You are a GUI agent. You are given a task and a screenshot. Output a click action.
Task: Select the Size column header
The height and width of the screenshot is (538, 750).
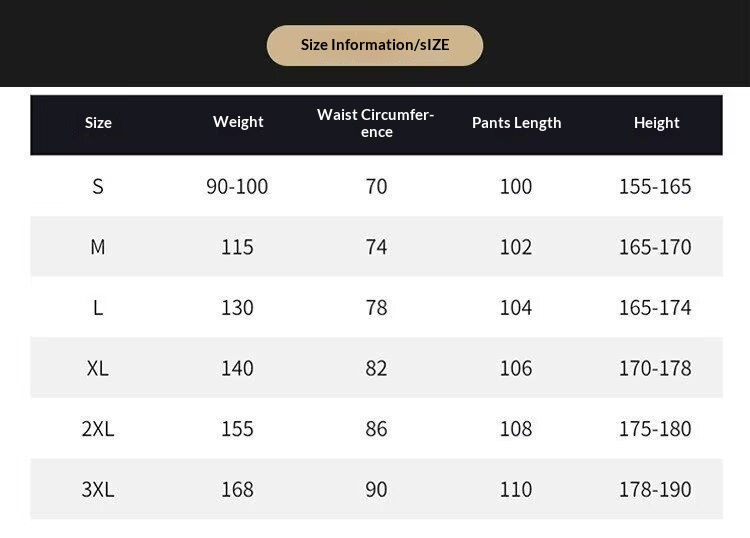point(98,123)
